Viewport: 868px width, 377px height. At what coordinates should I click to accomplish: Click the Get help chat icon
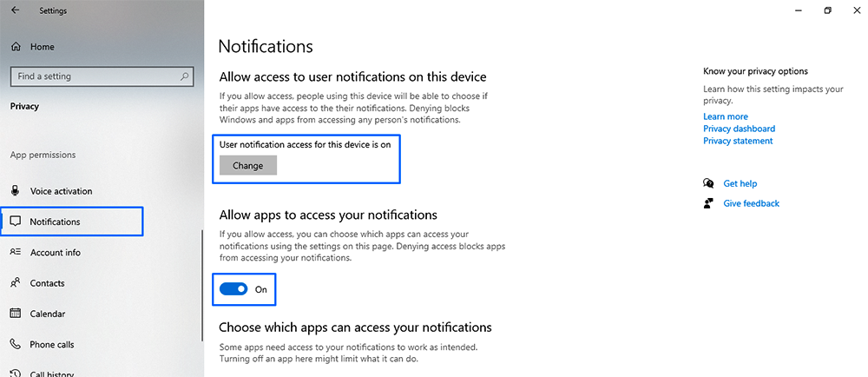pyautogui.click(x=708, y=183)
